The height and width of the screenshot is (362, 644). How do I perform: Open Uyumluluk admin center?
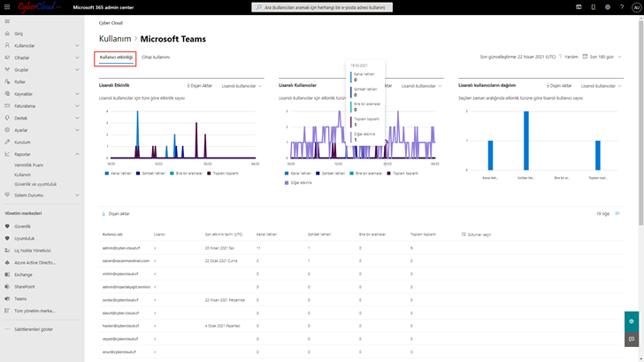24,238
